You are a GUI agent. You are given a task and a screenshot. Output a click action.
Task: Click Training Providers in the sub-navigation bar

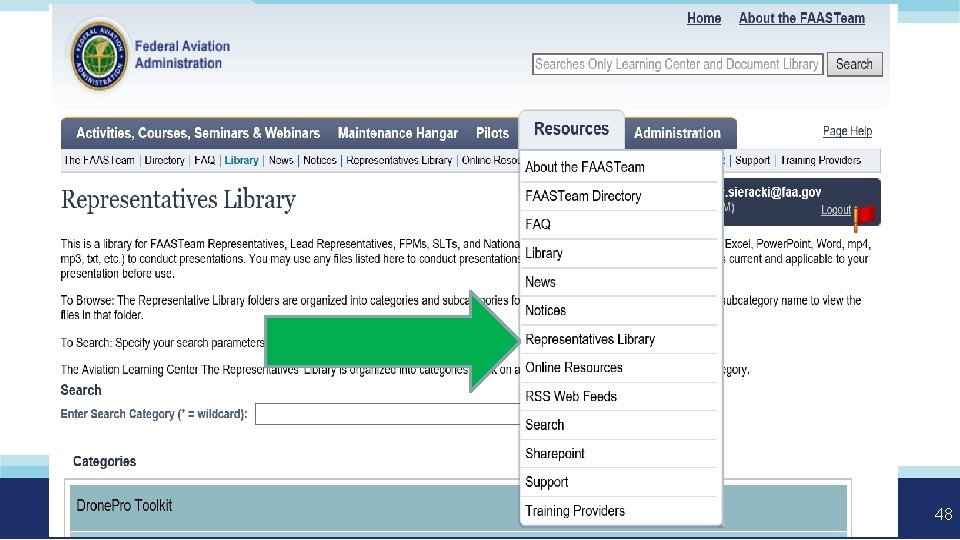coord(820,160)
